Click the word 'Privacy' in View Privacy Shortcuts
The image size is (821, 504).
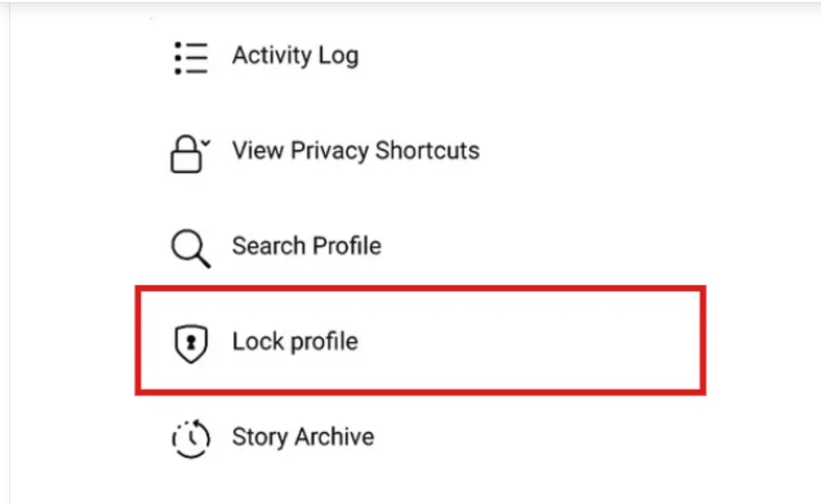[x=330, y=151]
